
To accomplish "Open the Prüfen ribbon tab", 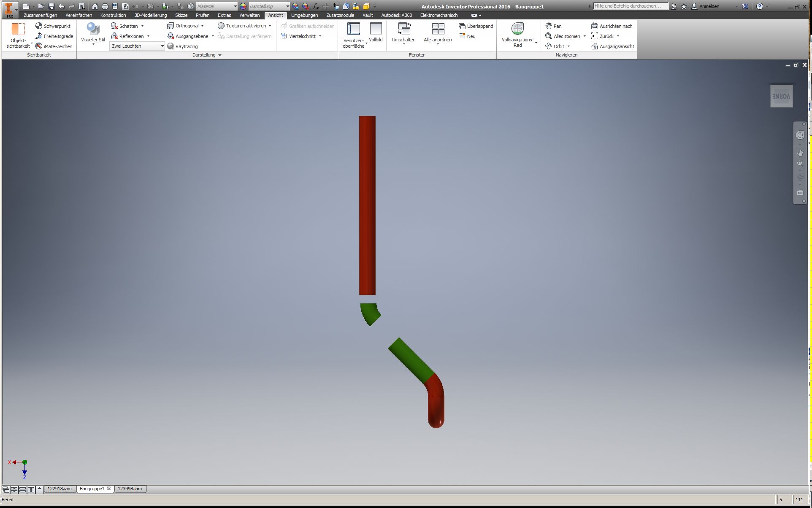I will coord(202,15).
